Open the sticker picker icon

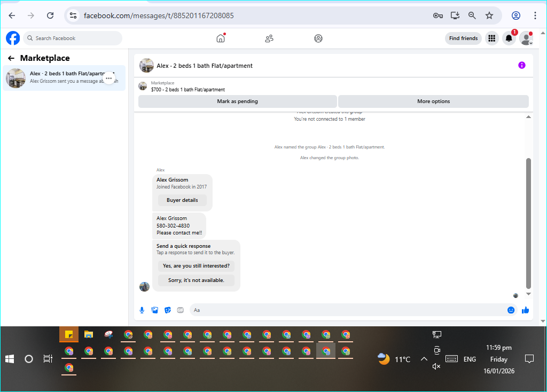pyautogui.click(x=168, y=310)
